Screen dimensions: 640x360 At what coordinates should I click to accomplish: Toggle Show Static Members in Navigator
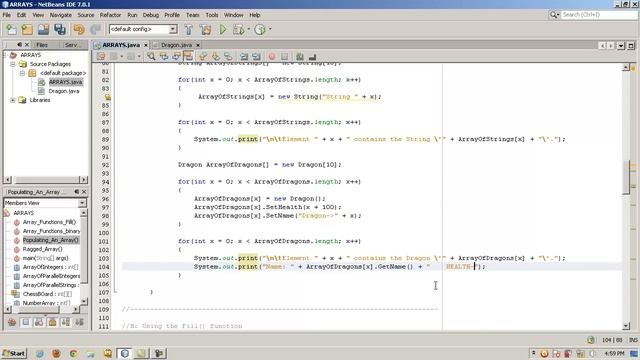tap(39, 322)
